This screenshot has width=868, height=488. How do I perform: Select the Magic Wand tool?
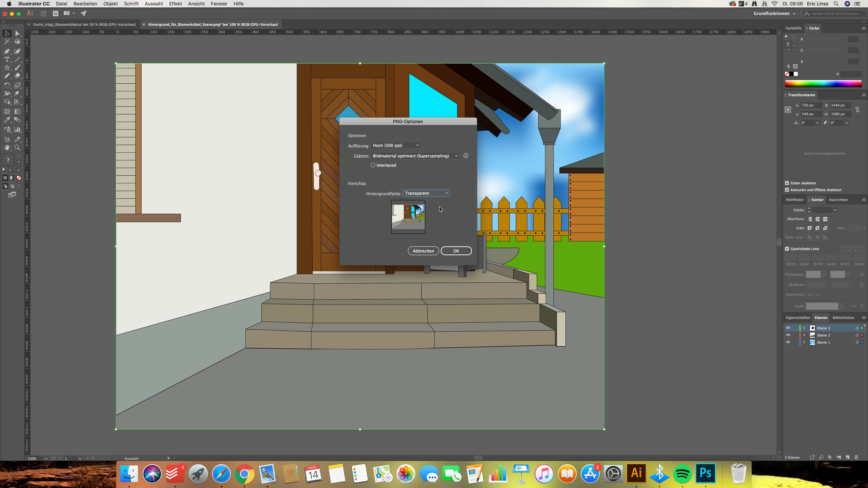(7, 42)
